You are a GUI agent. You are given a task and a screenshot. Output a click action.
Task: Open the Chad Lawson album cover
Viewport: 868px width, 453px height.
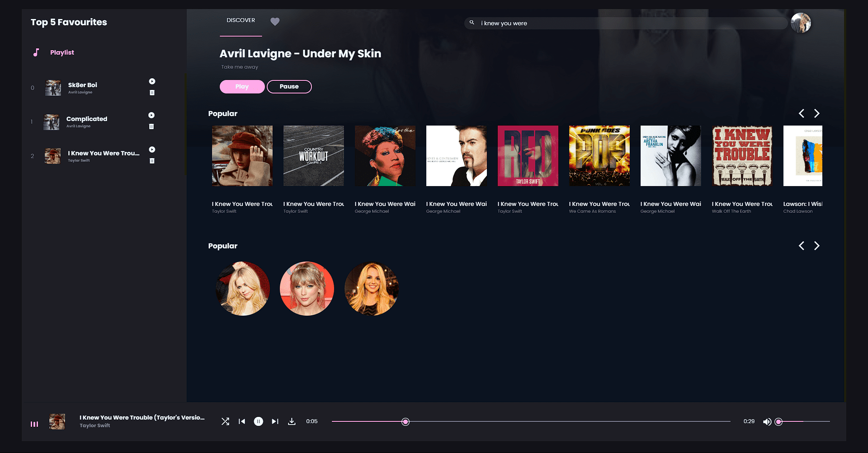[x=803, y=156]
